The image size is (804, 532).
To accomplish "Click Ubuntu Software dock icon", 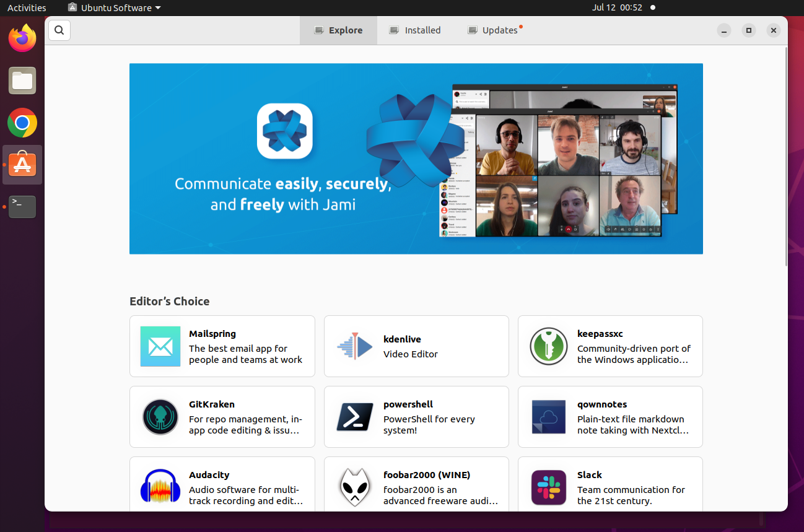I will pos(22,165).
